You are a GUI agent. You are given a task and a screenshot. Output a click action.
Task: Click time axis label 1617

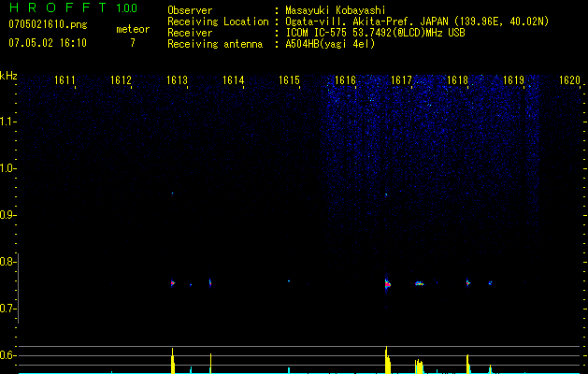(402, 80)
